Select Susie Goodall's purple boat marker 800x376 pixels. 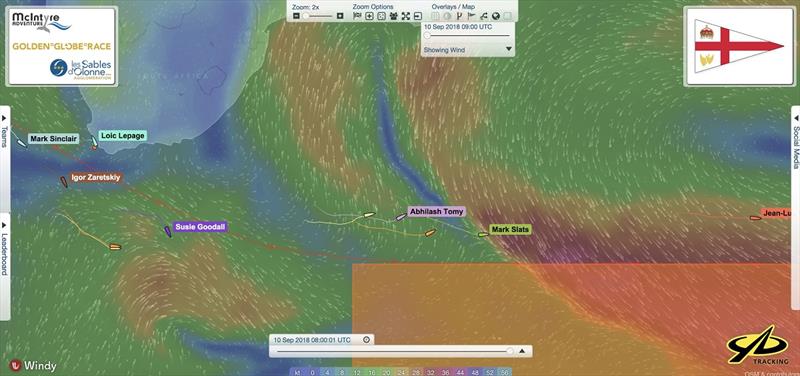[x=167, y=232]
